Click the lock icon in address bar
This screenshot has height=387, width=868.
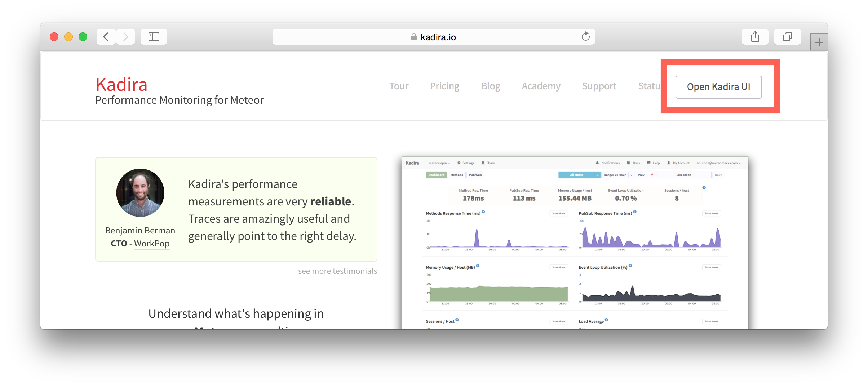414,37
